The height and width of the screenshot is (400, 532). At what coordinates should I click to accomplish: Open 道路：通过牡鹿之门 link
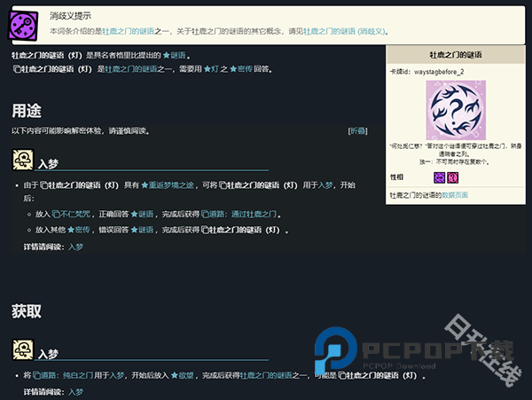coord(239,214)
